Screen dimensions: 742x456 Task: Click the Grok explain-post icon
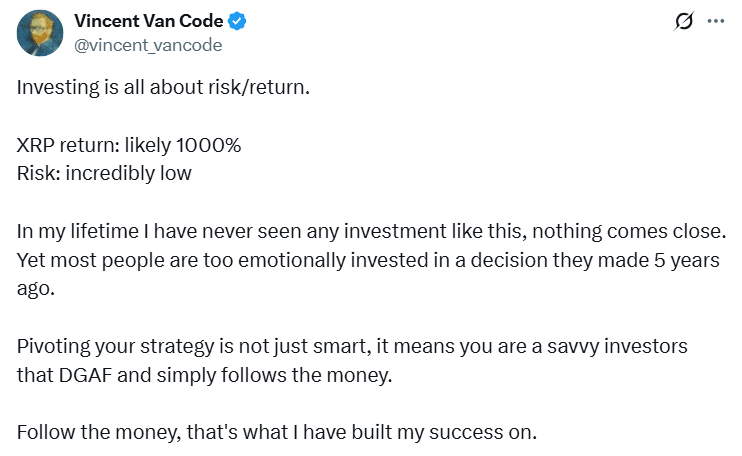click(685, 22)
